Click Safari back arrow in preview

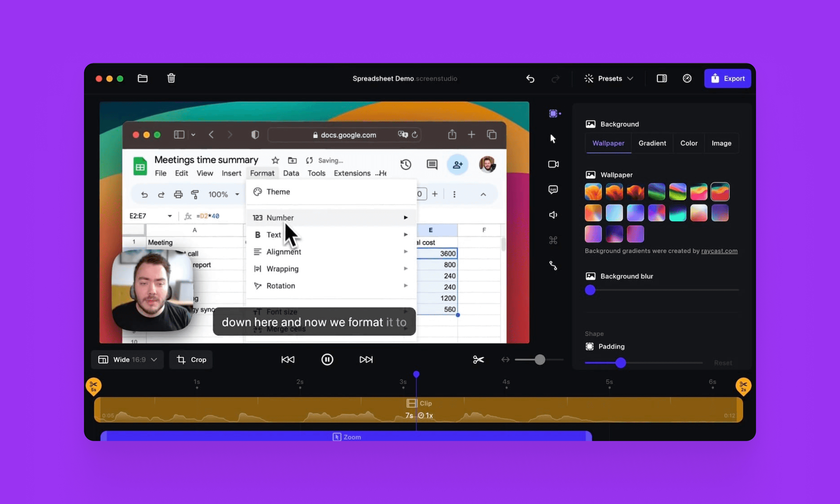[211, 135]
